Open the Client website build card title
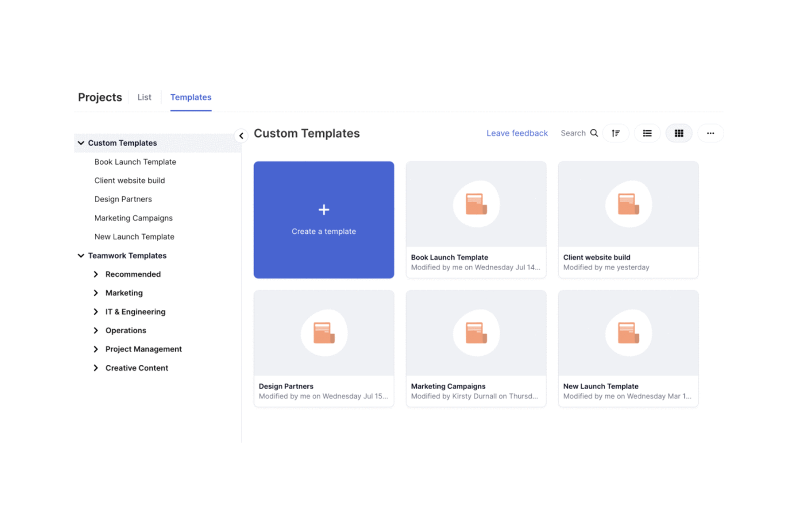The height and width of the screenshot is (532, 798). 596,258
